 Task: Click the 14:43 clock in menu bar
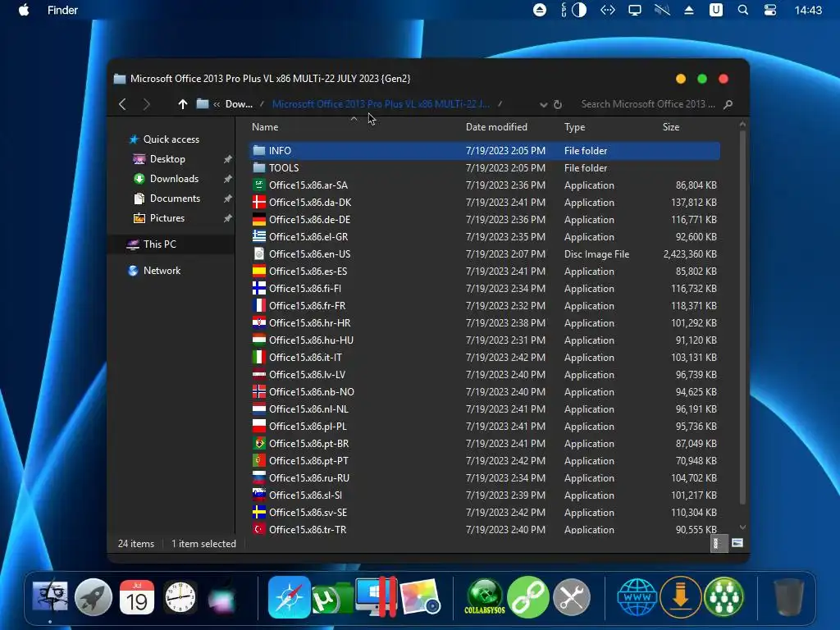click(808, 10)
